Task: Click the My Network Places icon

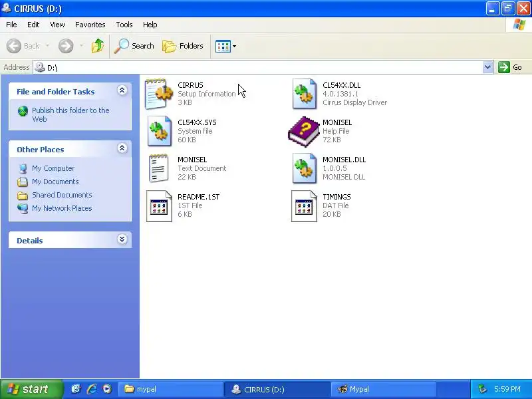Action: click(x=23, y=208)
